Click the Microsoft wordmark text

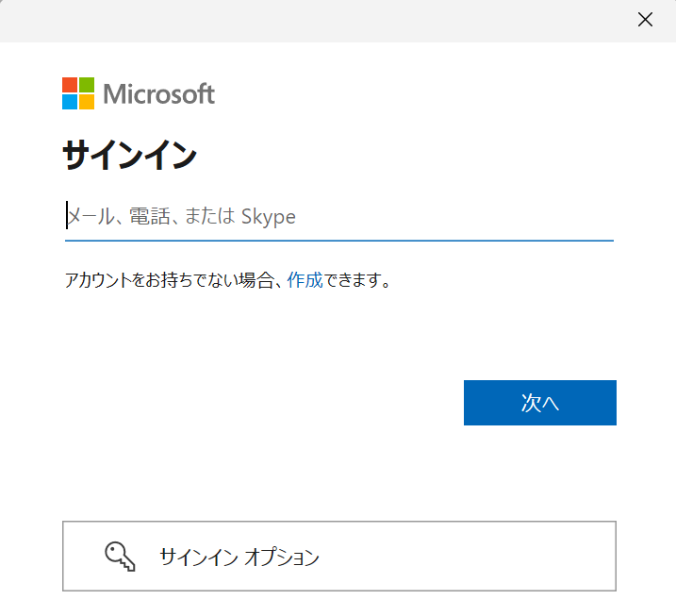tap(159, 93)
